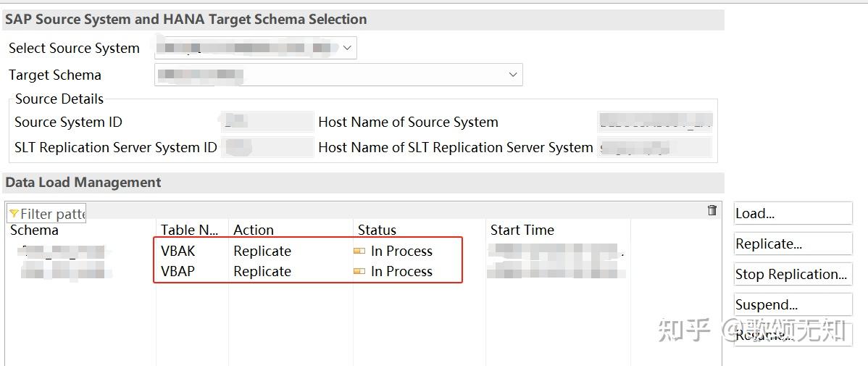Viewport: 868px width, 366px height.
Task: Sort by the Schema column header
Action: tap(35, 230)
